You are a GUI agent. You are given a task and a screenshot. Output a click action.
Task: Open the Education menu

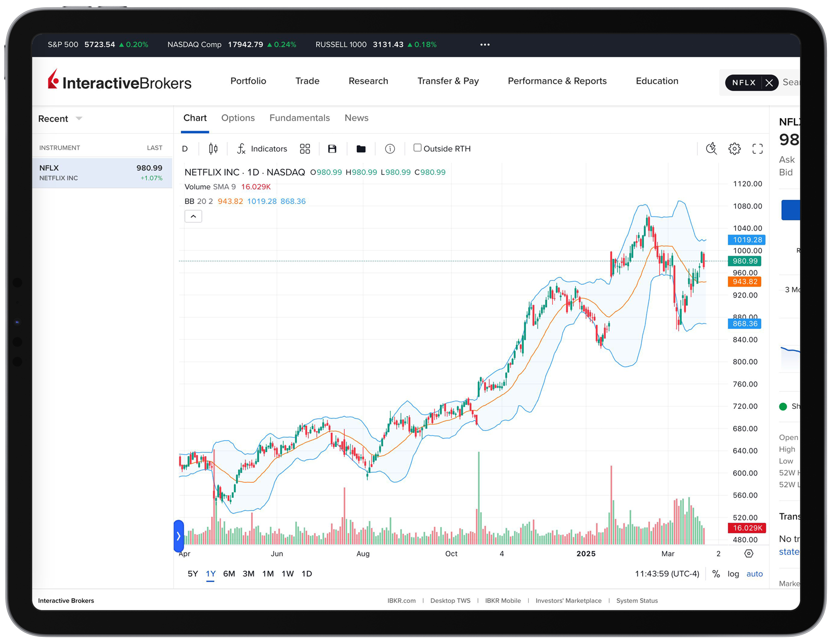point(657,81)
